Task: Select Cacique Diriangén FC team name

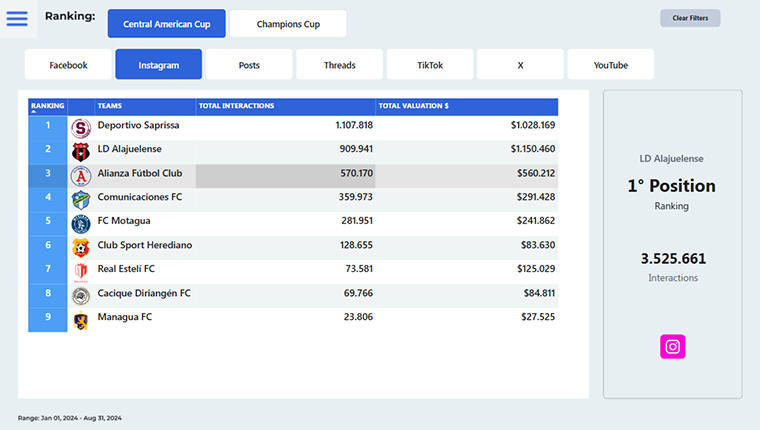Action: coord(144,293)
